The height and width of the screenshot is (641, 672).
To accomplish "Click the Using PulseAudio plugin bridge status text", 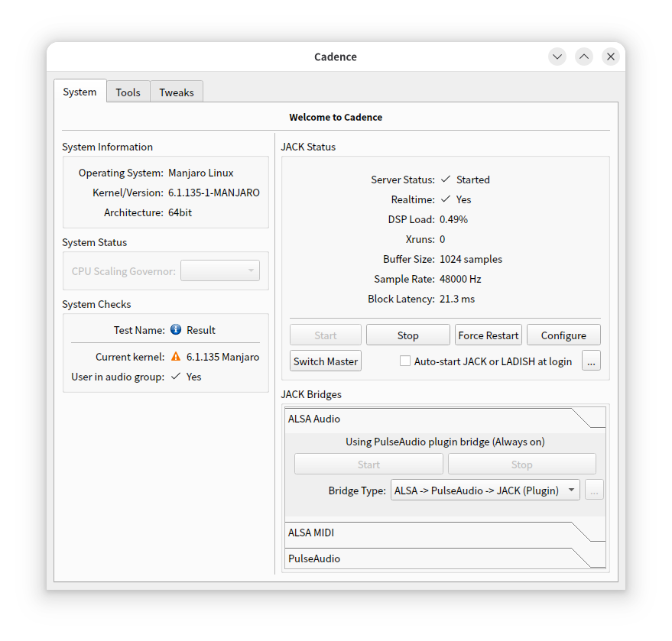I will pyautogui.click(x=445, y=442).
